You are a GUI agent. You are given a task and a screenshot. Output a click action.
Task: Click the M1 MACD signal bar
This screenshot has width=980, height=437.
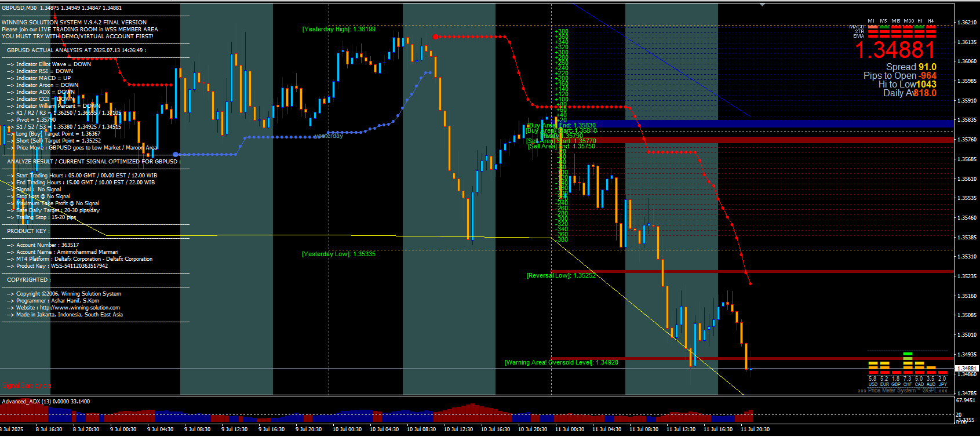coord(872,26)
